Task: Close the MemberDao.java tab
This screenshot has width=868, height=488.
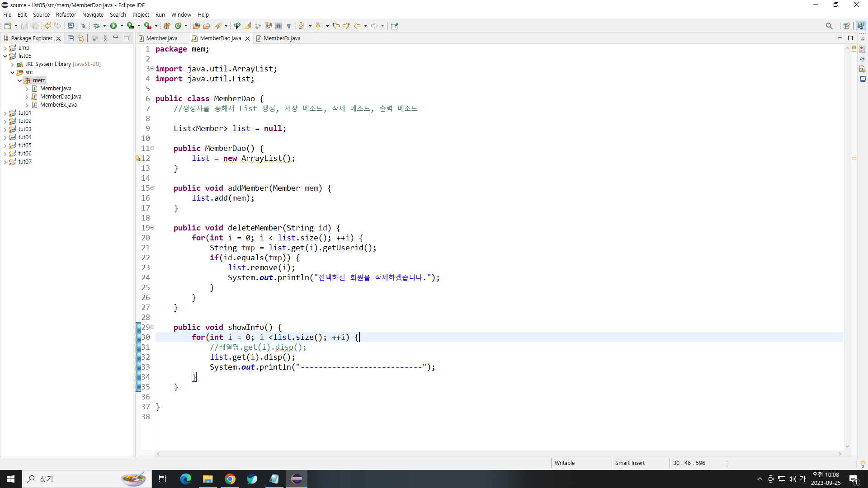Action: click(247, 38)
